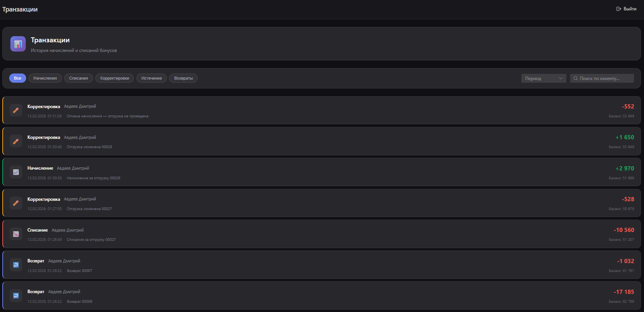Click the Списание declining-chart icon

click(16, 234)
